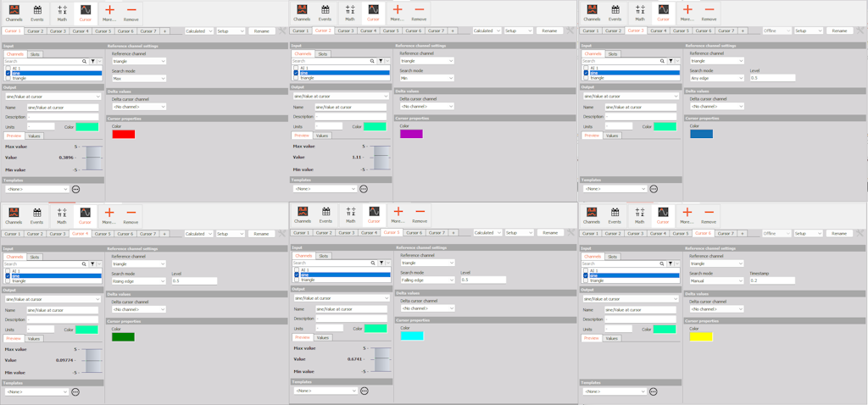Click Rename button in the Cursor 4 panel
Viewport: 868px width, 405px height.
(x=261, y=234)
